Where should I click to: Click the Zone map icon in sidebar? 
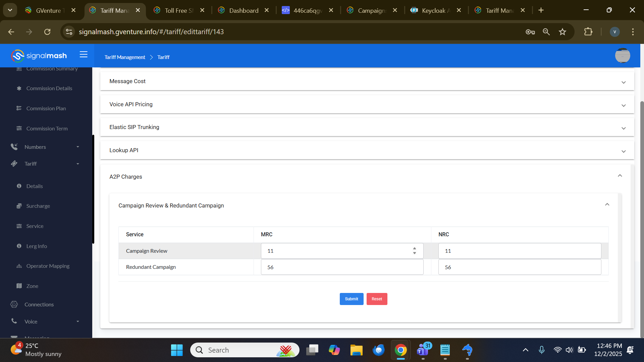pyautogui.click(x=19, y=286)
